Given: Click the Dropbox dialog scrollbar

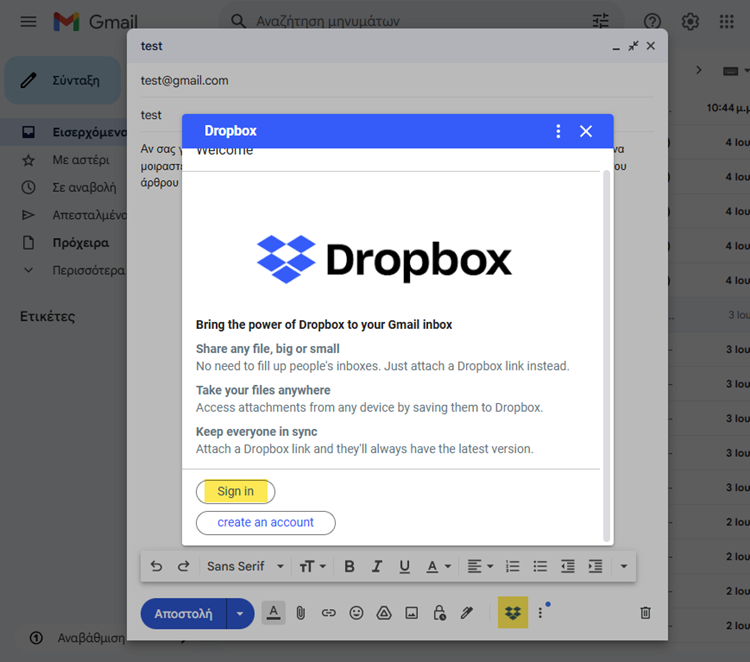Looking at the screenshot, I should [607, 356].
